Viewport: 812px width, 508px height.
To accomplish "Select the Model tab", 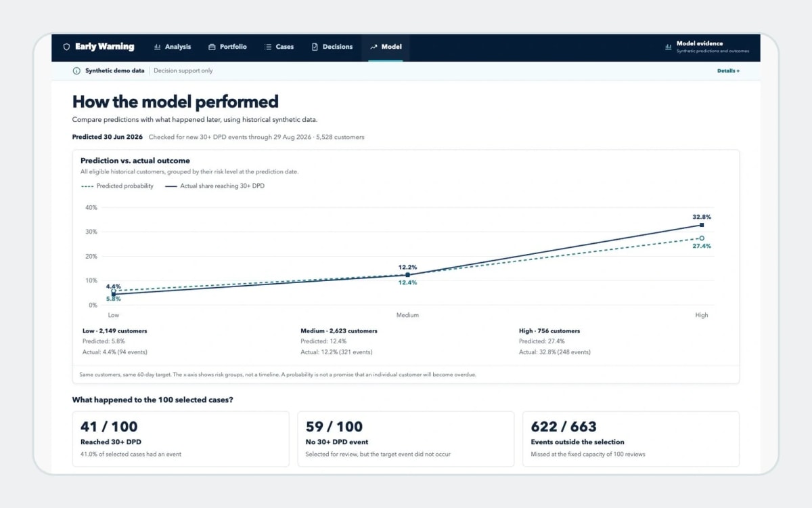I will pyautogui.click(x=386, y=47).
